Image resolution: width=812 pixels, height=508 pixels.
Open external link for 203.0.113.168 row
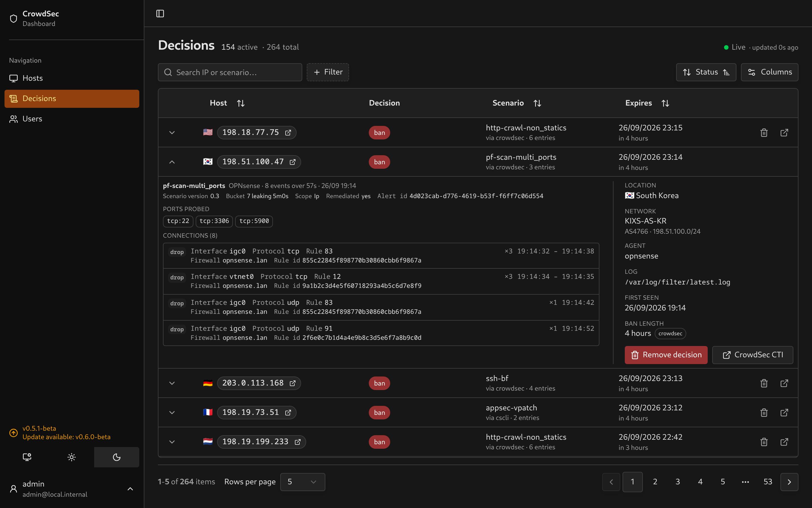click(784, 383)
